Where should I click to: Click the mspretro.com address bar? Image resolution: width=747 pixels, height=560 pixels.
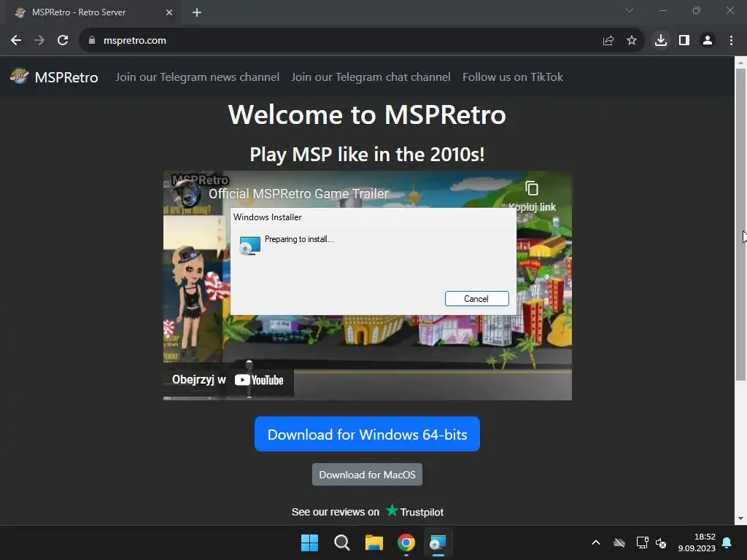coord(343,41)
